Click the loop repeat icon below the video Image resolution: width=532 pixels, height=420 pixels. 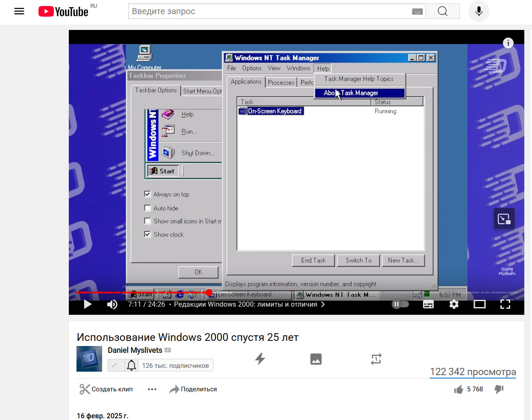click(x=376, y=359)
